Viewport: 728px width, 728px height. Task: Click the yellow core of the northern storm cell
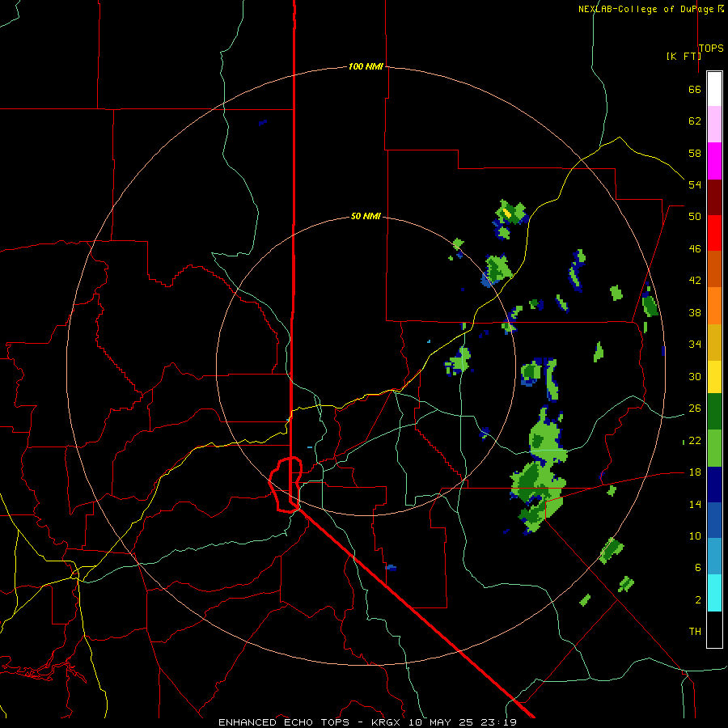pyautogui.click(x=507, y=214)
